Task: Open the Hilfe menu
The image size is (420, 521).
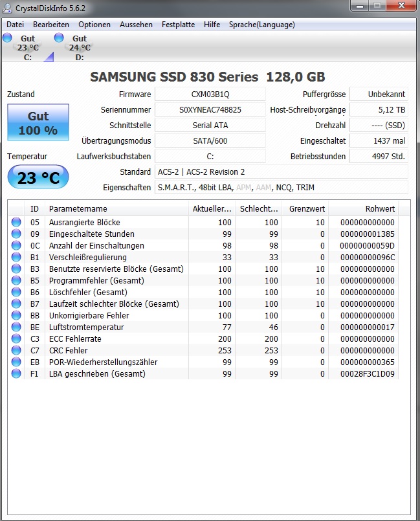Action: 212,25
